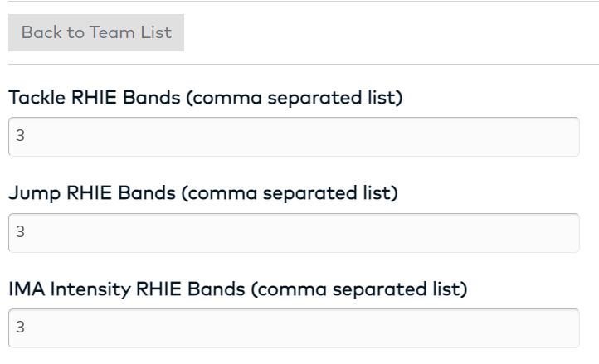The width and height of the screenshot is (599, 364).
Task: Click the word "Jump" in the second label
Action: point(28,194)
